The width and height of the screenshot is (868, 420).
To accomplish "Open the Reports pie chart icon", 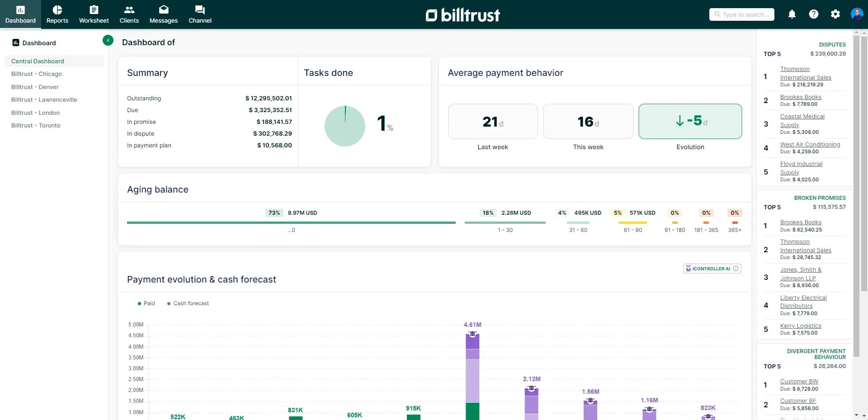I will coord(57,10).
